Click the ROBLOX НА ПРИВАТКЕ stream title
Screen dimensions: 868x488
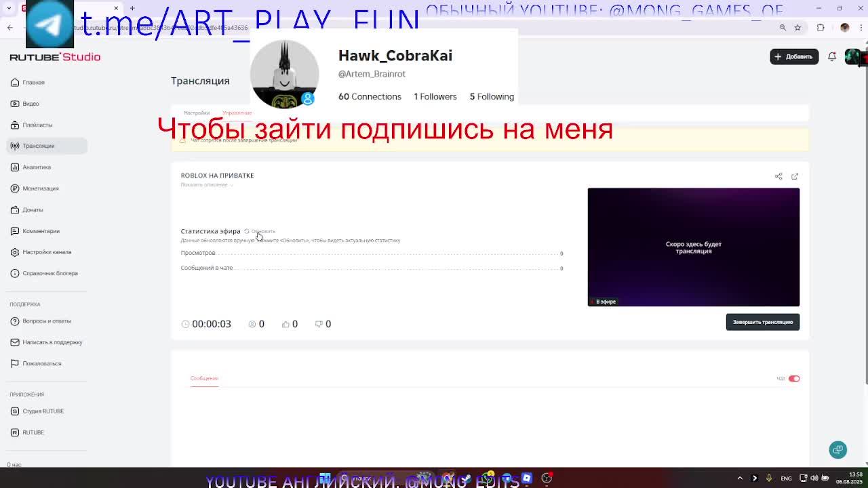tap(217, 176)
